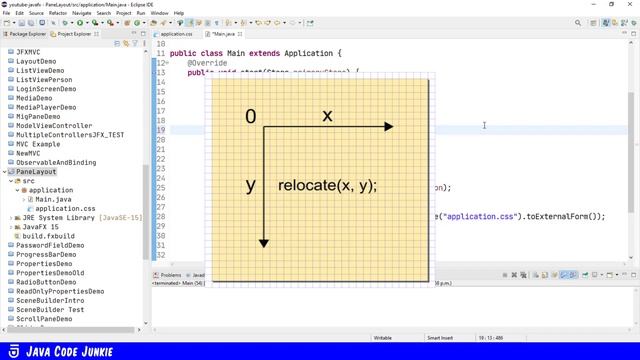Select the LoginScreenDemo project

[x=42, y=89]
